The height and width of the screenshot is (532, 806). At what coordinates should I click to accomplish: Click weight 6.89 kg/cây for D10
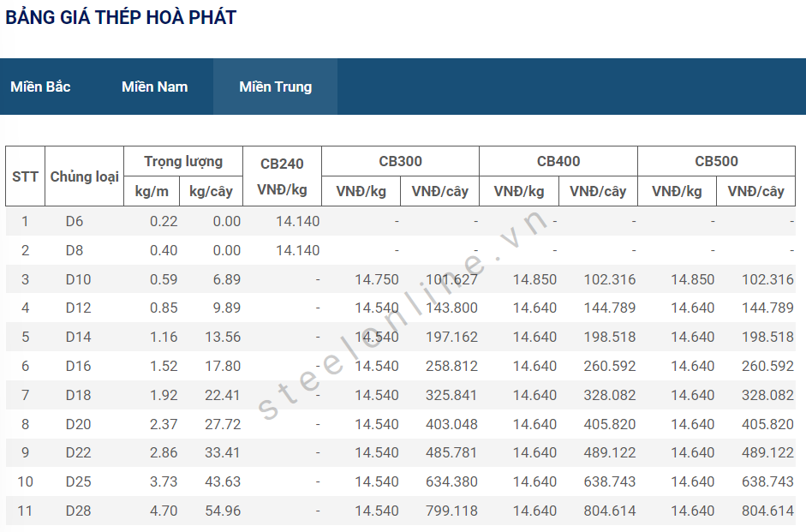pyautogui.click(x=227, y=279)
